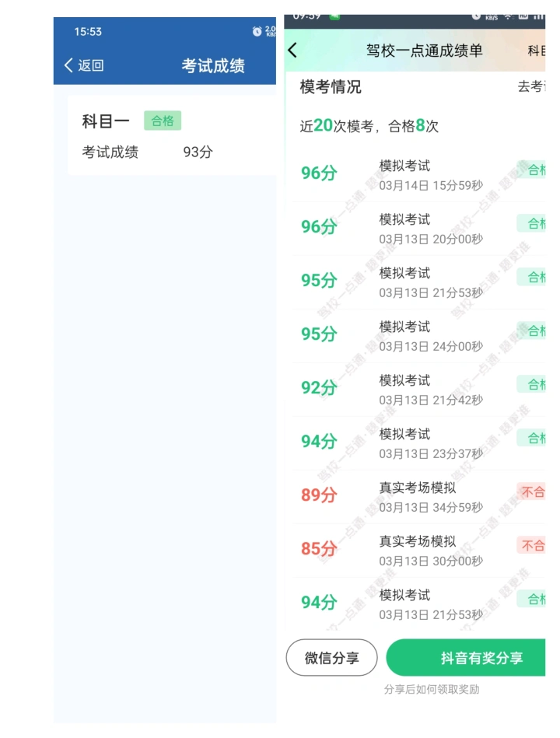560x738 pixels.
Task: Tap the back arrow beside 返回
Action: 68,65
